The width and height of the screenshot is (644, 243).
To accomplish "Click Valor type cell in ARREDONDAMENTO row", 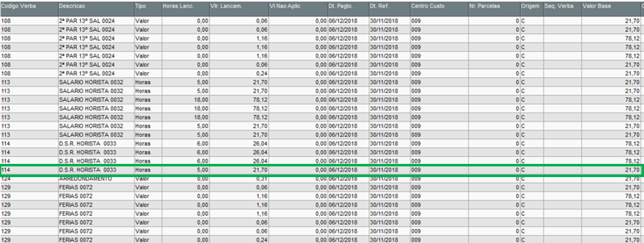I will click(148, 178).
